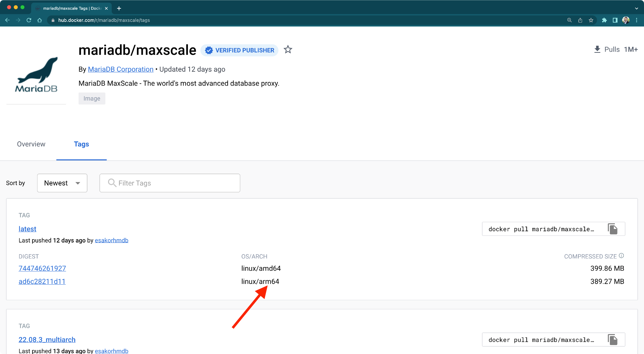Click the padlock site info icon
Image resolution: width=644 pixels, height=354 pixels.
(x=53, y=20)
